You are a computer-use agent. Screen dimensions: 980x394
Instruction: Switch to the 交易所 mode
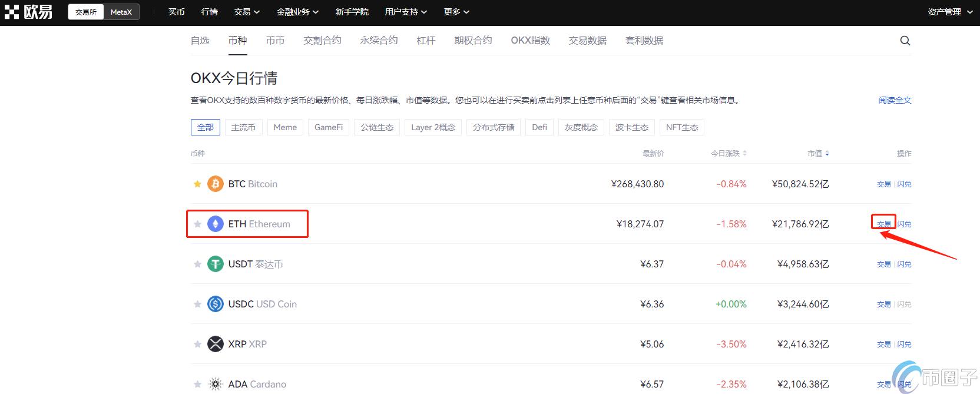tap(86, 12)
